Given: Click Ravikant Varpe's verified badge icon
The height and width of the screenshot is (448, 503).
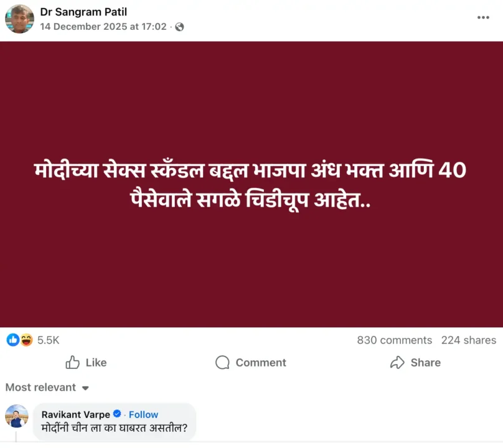Looking at the screenshot, I should [116, 414].
